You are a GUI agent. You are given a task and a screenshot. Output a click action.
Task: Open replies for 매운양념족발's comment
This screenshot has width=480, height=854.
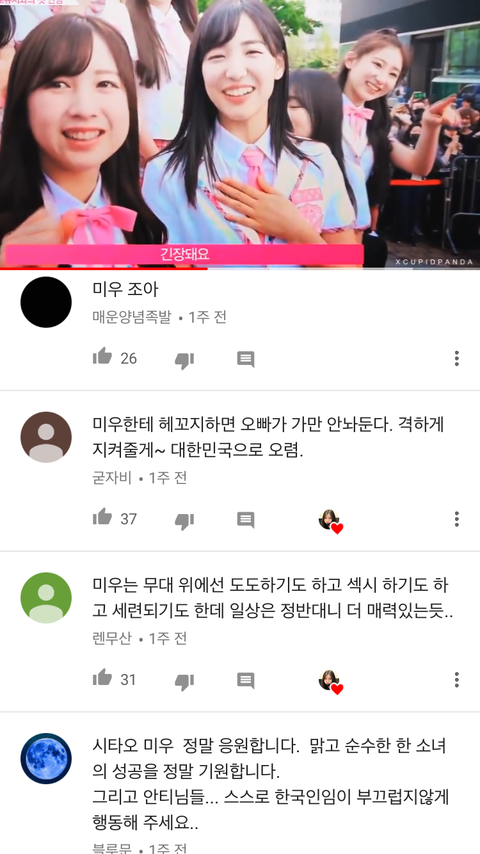coord(246,359)
